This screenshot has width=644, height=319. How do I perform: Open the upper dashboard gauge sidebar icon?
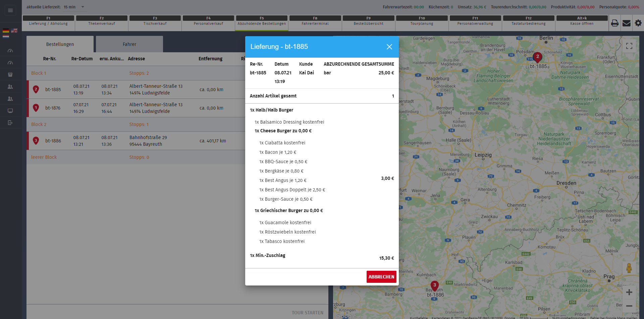click(10, 51)
